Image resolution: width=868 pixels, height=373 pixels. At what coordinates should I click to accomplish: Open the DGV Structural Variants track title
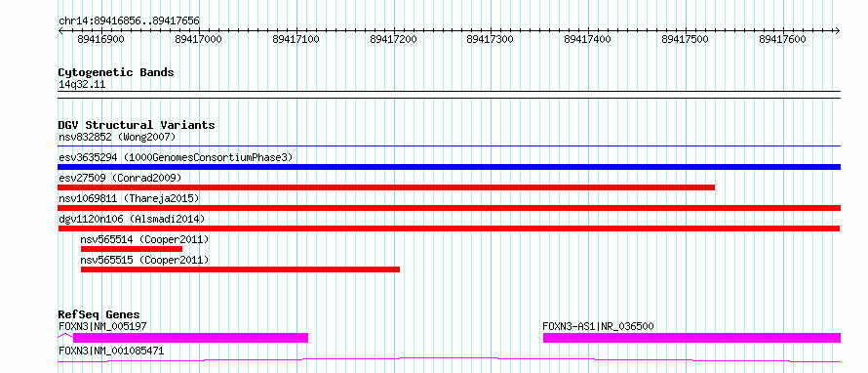137,125
